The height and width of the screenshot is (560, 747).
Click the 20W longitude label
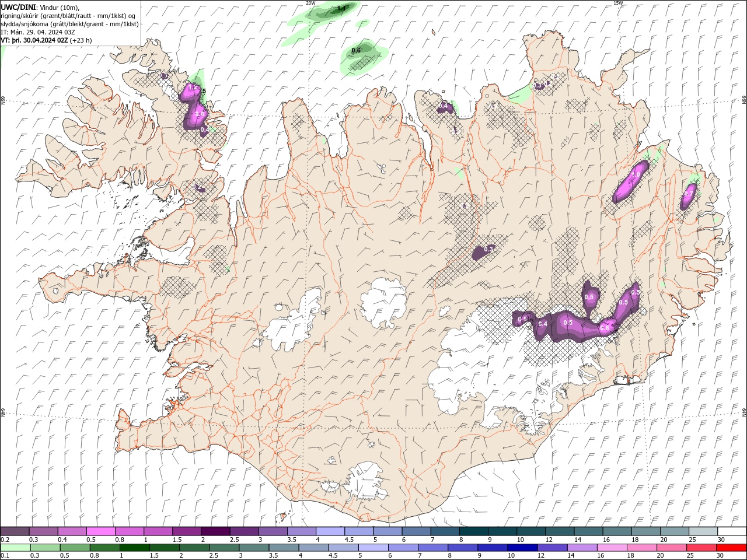310,3
